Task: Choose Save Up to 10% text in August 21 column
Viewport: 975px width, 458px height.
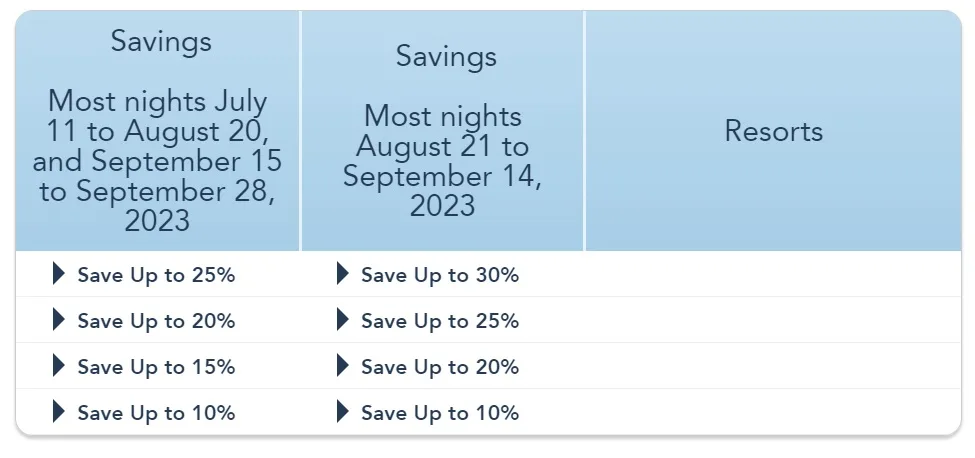Action: coord(440,413)
